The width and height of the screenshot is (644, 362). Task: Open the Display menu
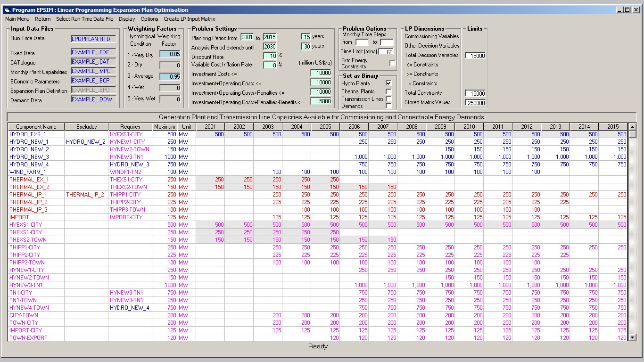pyautogui.click(x=127, y=19)
